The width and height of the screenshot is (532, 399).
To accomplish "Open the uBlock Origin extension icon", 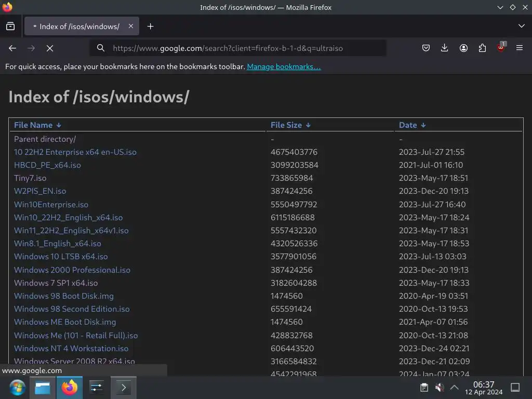I will click(501, 47).
